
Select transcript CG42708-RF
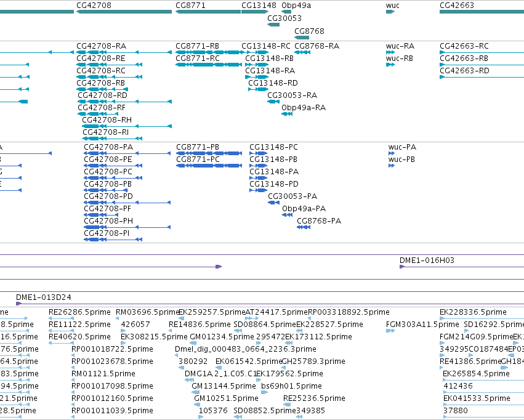pyautogui.click(x=98, y=114)
